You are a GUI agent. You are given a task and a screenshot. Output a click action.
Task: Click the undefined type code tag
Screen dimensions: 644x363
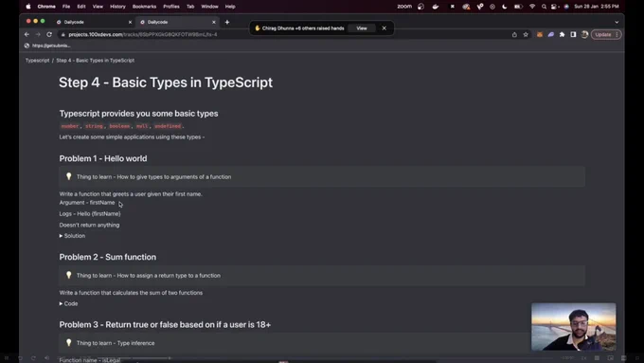(168, 126)
